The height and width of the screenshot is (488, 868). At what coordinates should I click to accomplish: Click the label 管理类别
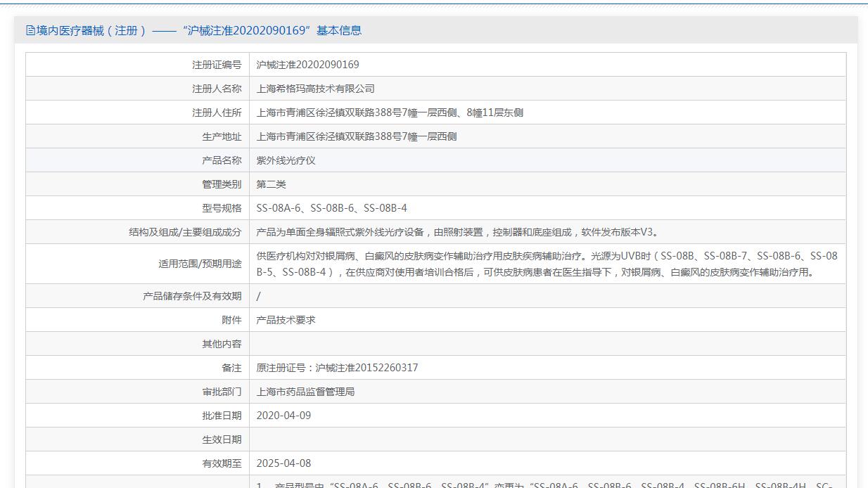pos(222,184)
